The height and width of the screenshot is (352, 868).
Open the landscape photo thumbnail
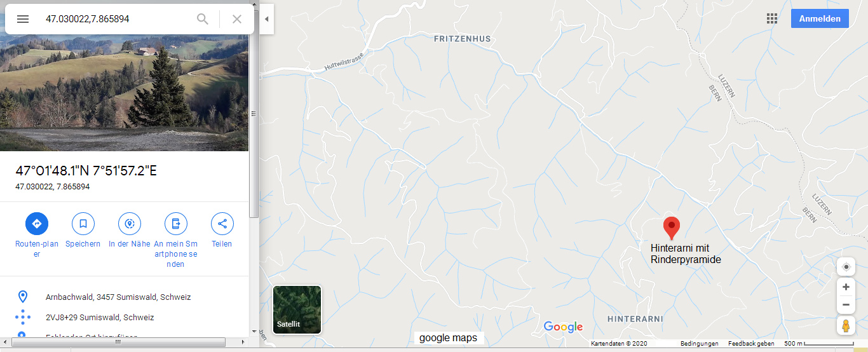pos(125,93)
